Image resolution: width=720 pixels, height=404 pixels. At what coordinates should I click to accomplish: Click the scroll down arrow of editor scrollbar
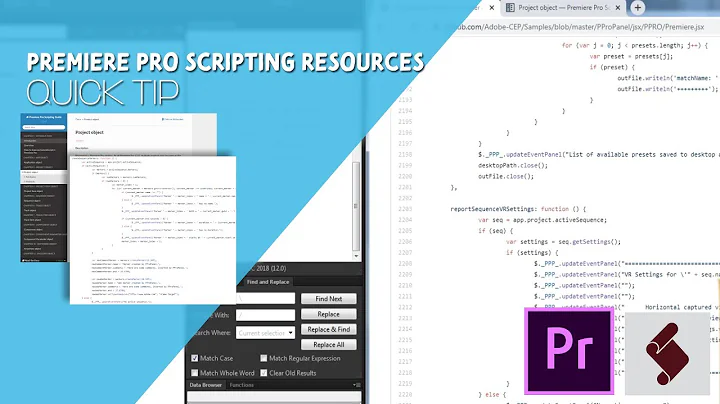point(356,256)
